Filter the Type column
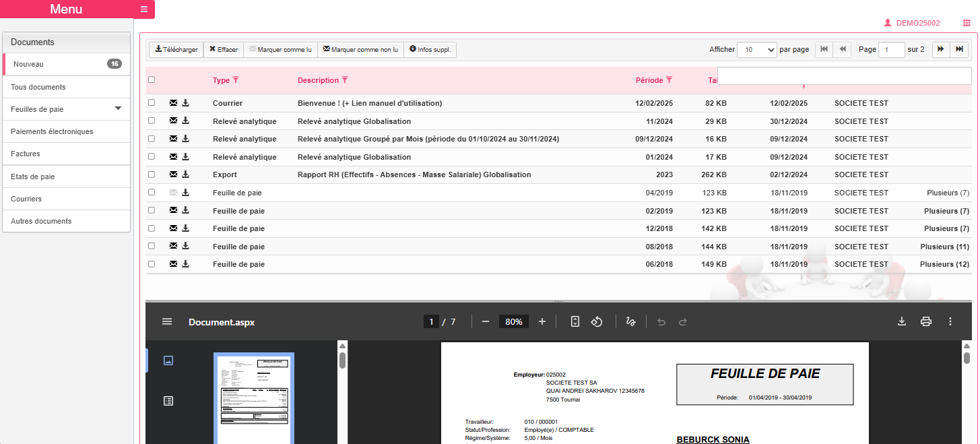980x444 pixels. 236,80
